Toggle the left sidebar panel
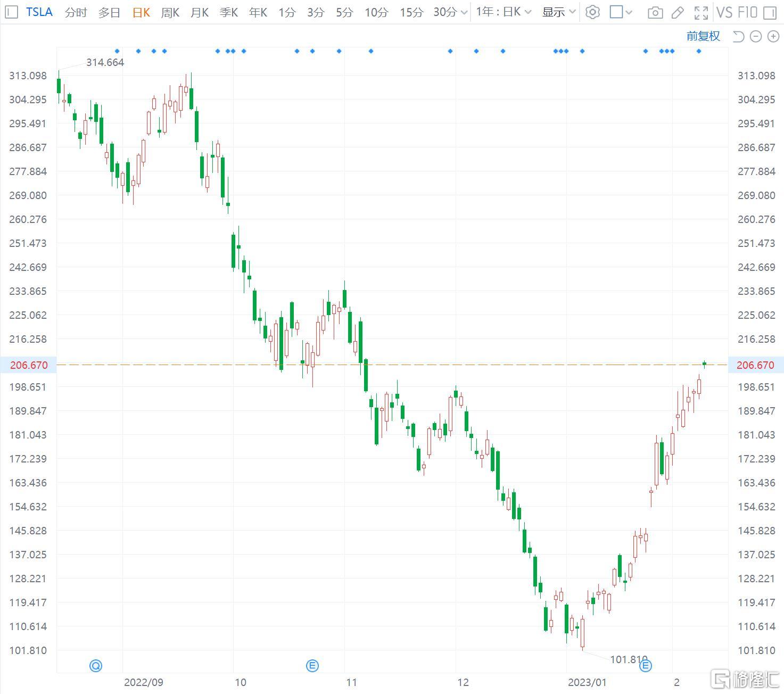 11,12
